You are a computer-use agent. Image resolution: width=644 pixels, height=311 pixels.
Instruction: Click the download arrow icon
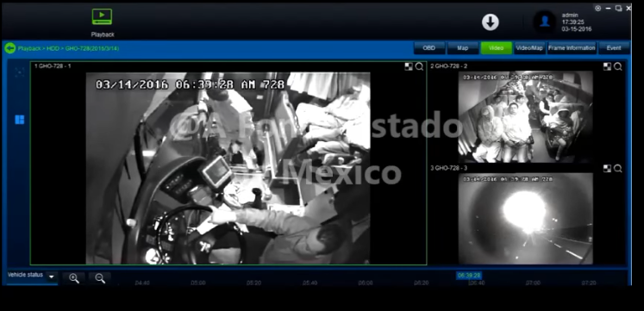pos(490,22)
